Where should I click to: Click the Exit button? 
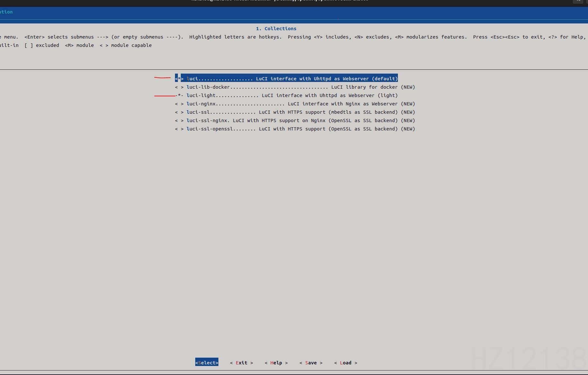[242, 362]
